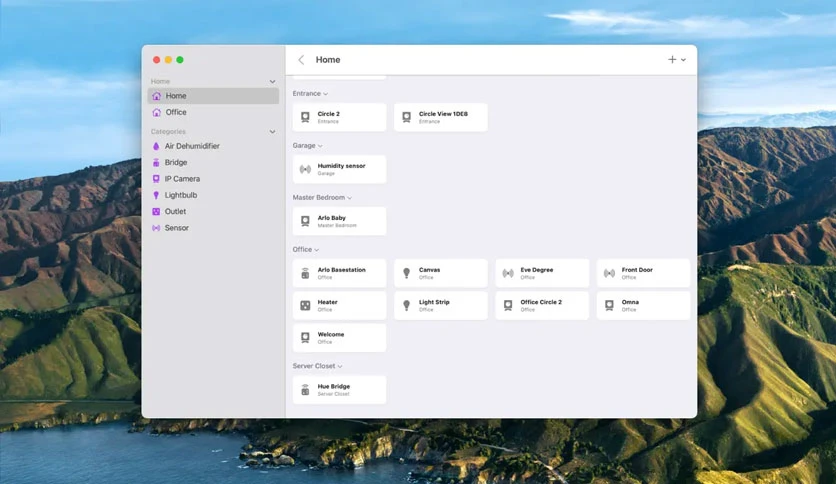
Task: Open the Arlo Basestation tile
Action: [x=339, y=273]
